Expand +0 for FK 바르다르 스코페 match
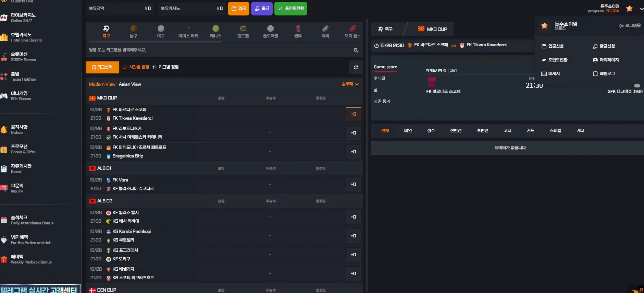644x293 pixels. click(353, 114)
